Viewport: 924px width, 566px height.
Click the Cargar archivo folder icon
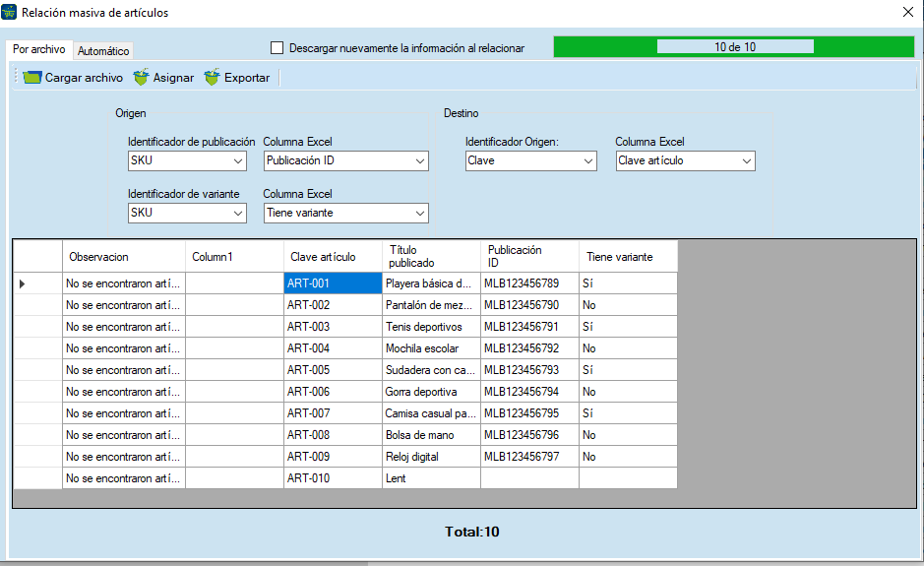pyautogui.click(x=31, y=77)
